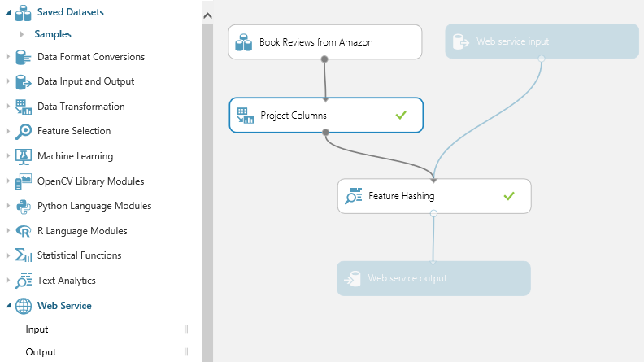Expand the Data Transformation category
The width and height of the screenshot is (644, 362).
tap(8, 107)
